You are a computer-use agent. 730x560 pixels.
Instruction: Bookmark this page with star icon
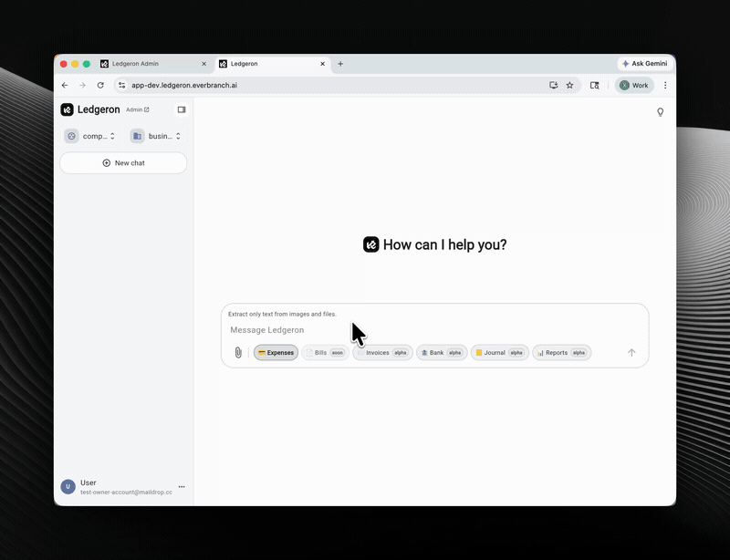[570, 85]
